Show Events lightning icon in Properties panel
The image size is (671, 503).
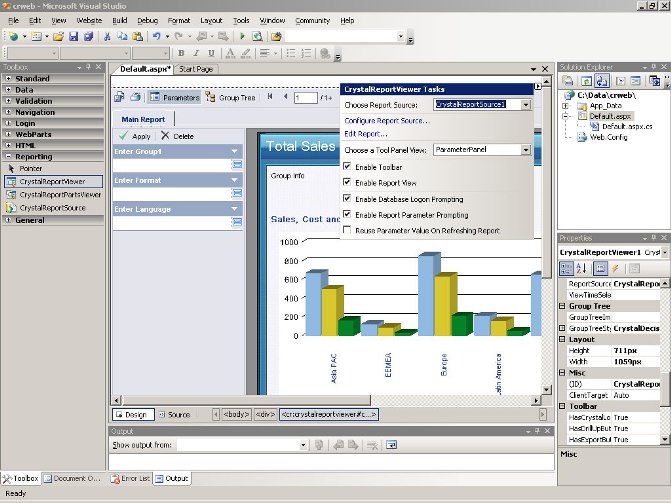pyautogui.click(x=616, y=268)
